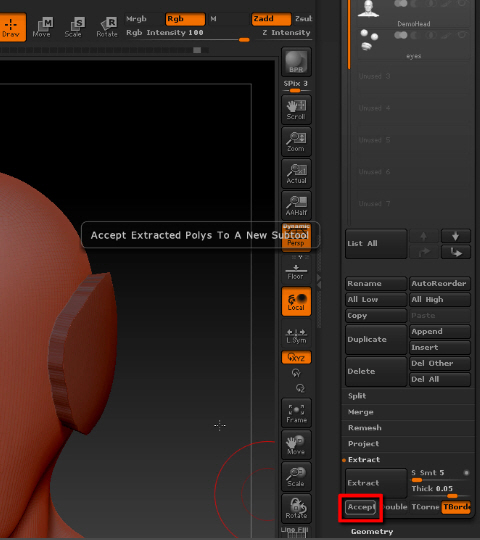
Task: Toggle polypaint brush icon on eyes subtool
Action: 447,35
